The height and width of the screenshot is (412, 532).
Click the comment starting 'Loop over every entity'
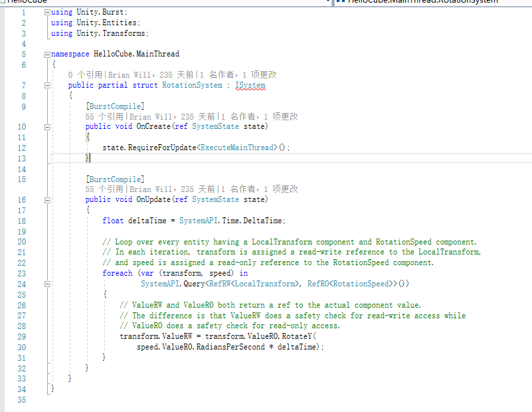click(290, 242)
